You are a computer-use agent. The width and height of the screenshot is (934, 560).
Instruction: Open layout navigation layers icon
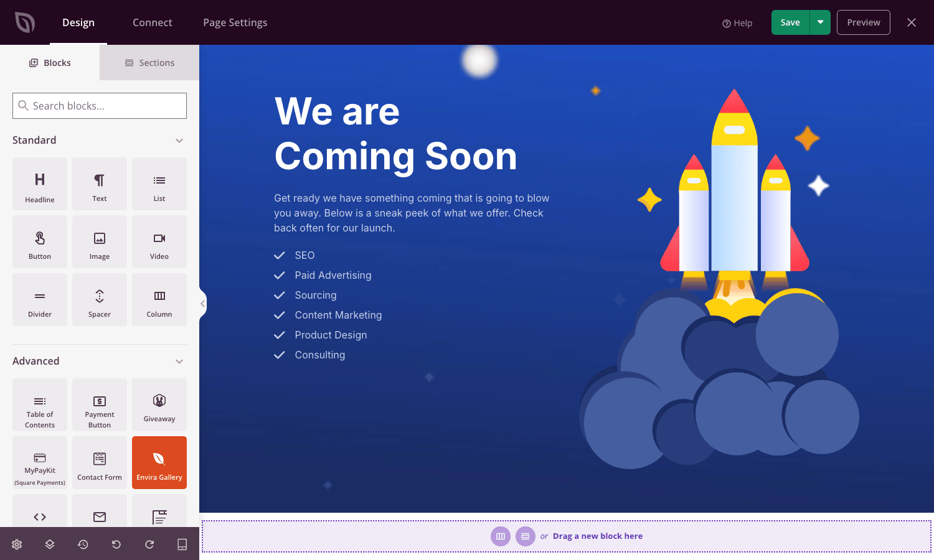[50, 544]
